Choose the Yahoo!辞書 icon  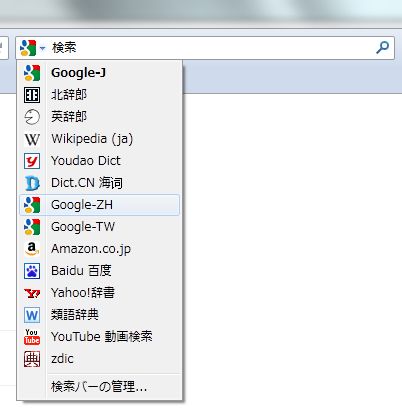pos(32,293)
